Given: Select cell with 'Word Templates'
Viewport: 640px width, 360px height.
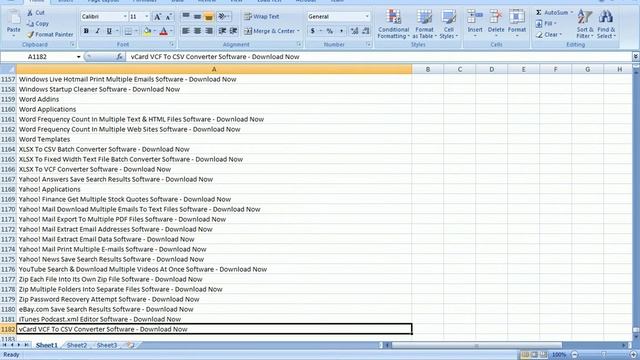Looking at the screenshot, I should point(214,139).
